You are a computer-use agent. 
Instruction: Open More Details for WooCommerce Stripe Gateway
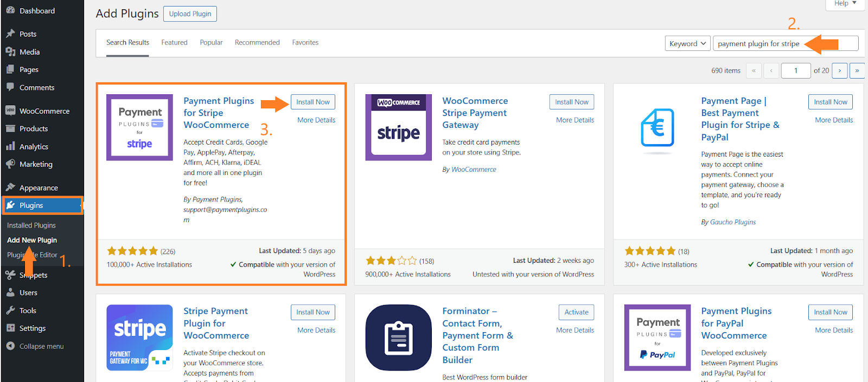click(x=575, y=120)
